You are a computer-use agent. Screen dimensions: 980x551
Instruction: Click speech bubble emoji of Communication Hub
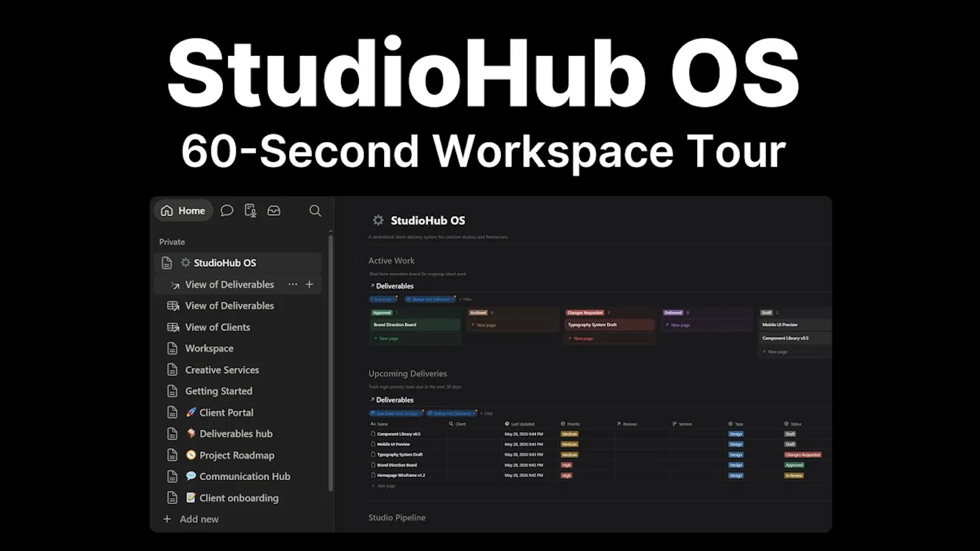(x=191, y=476)
